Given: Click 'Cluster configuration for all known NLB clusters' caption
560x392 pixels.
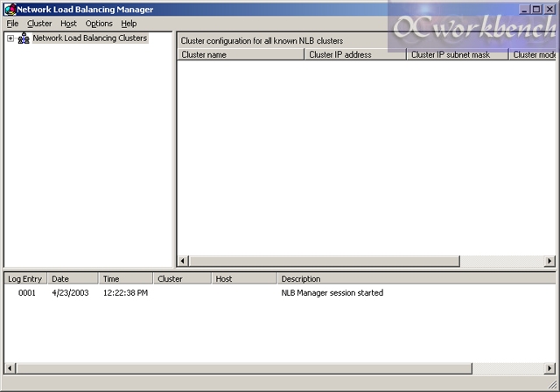Looking at the screenshot, I should click(x=262, y=41).
